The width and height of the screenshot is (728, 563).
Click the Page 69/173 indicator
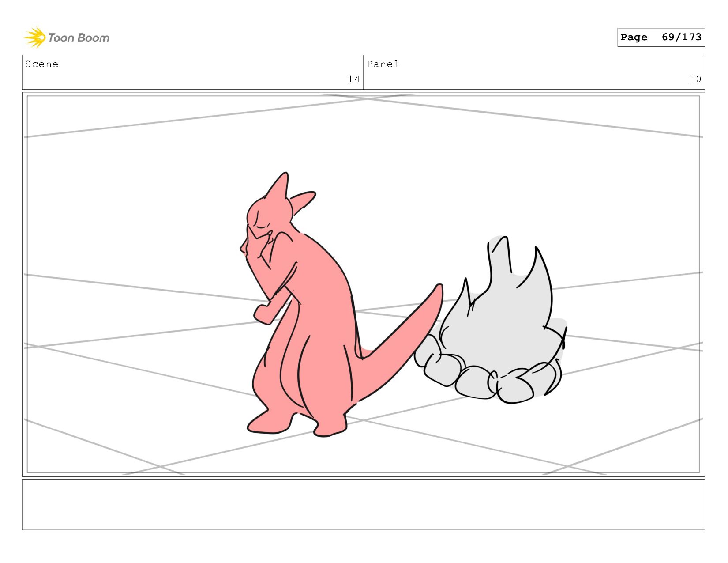(x=661, y=37)
